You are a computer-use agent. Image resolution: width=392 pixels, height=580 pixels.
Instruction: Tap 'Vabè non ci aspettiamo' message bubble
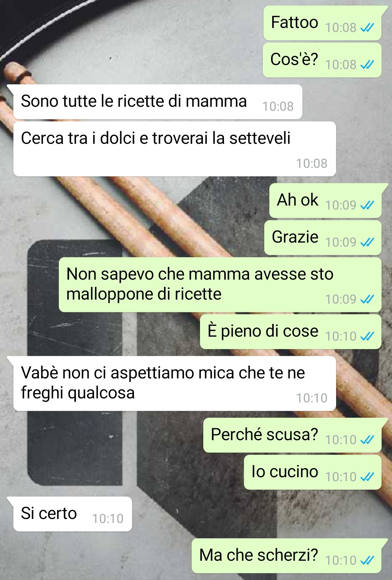click(x=175, y=384)
